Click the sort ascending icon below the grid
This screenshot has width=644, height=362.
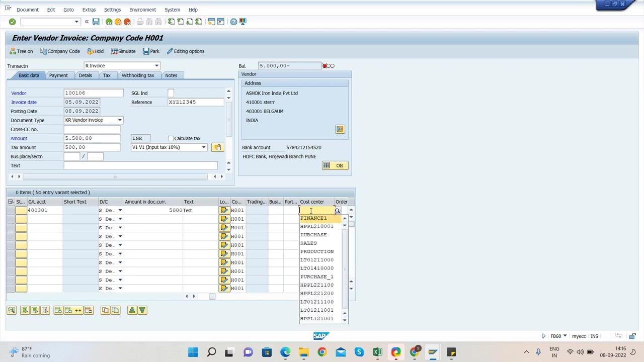point(132,310)
